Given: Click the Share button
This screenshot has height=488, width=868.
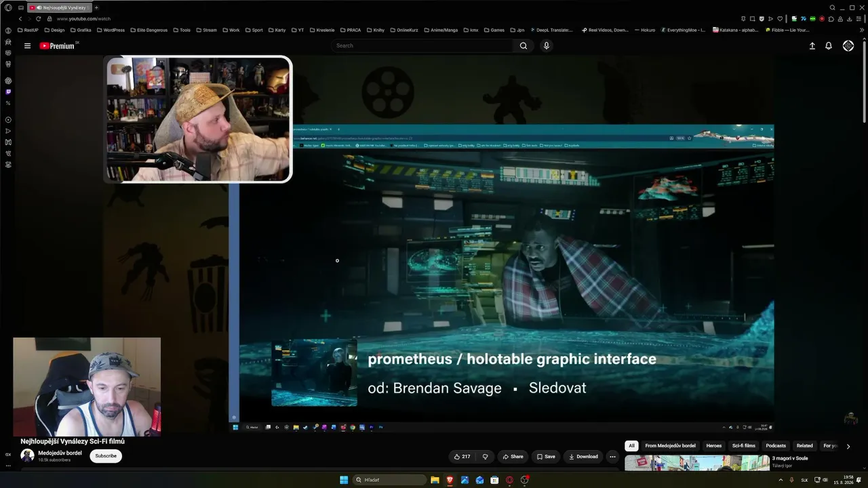Looking at the screenshot, I should point(512,457).
